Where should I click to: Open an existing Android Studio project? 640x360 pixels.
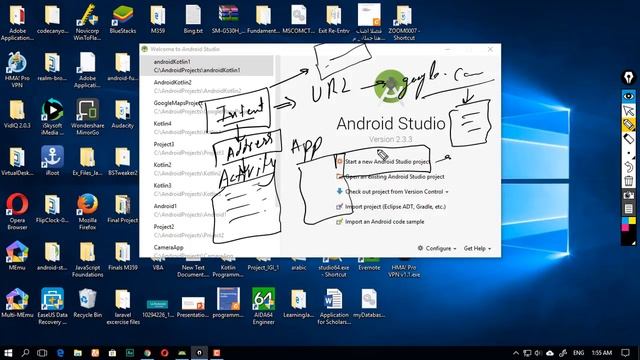[390, 177]
